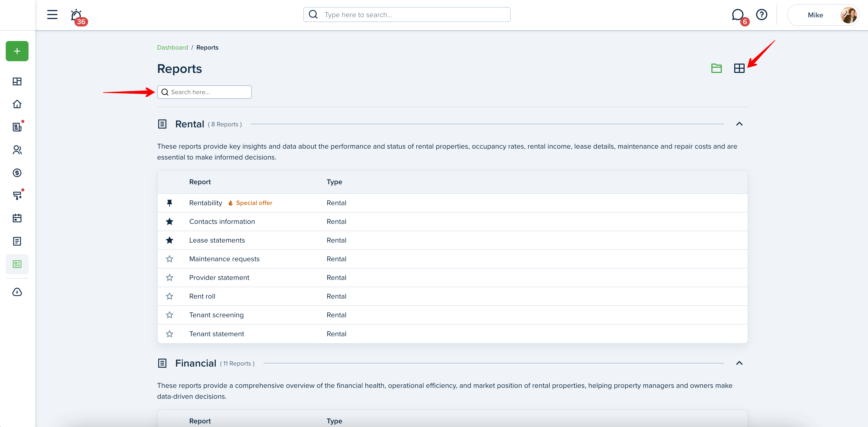Click the Financial section list icon
Screen dimensions: 868x427
pos(162,363)
